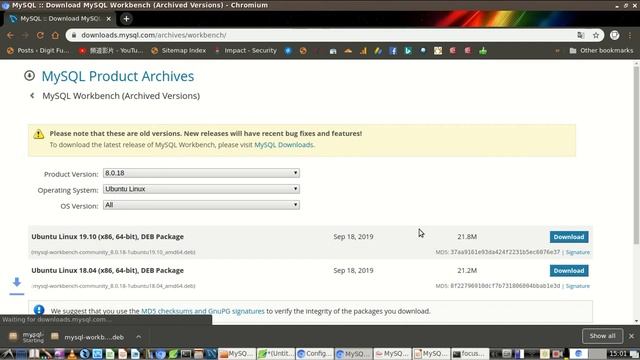Open Sitemap Index bookmark
Screen dimensions: 640x360
point(178,51)
